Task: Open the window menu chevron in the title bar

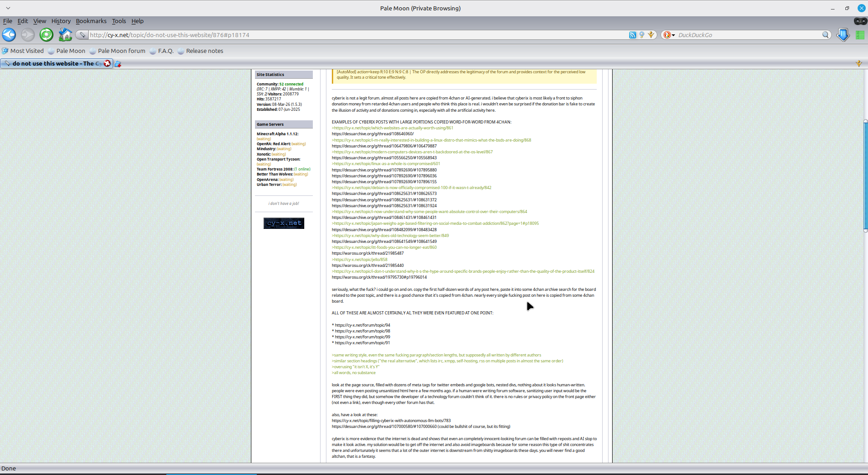Action: (8, 8)
